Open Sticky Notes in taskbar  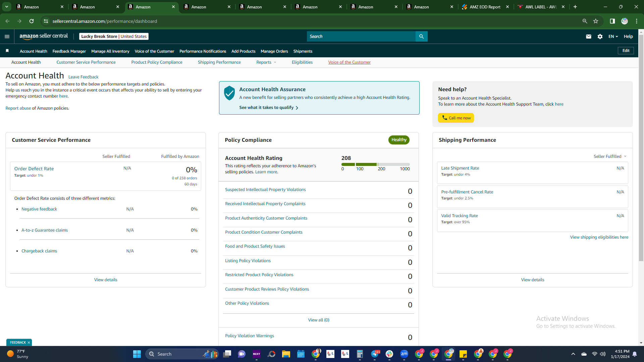pos(463,354)
